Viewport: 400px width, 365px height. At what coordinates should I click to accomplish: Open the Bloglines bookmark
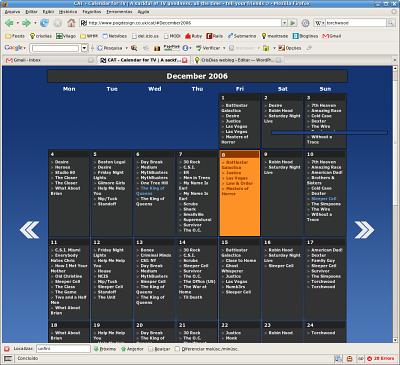pos(305,36)
